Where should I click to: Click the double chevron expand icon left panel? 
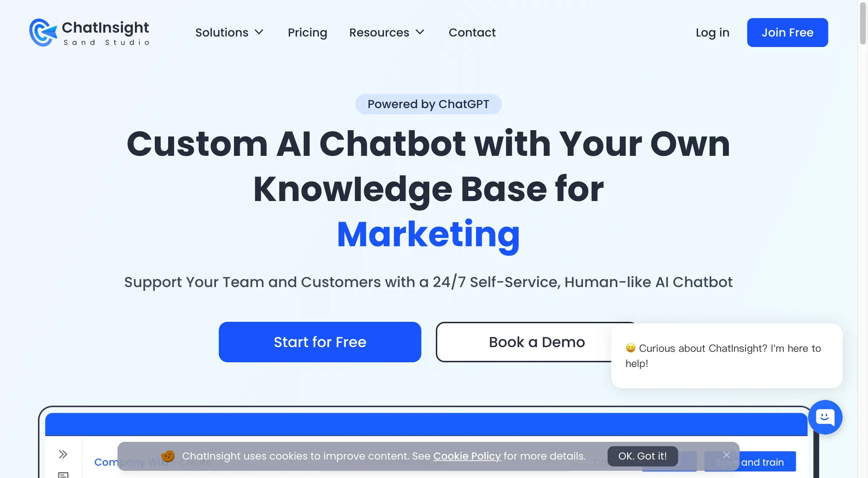pos(63,454)
